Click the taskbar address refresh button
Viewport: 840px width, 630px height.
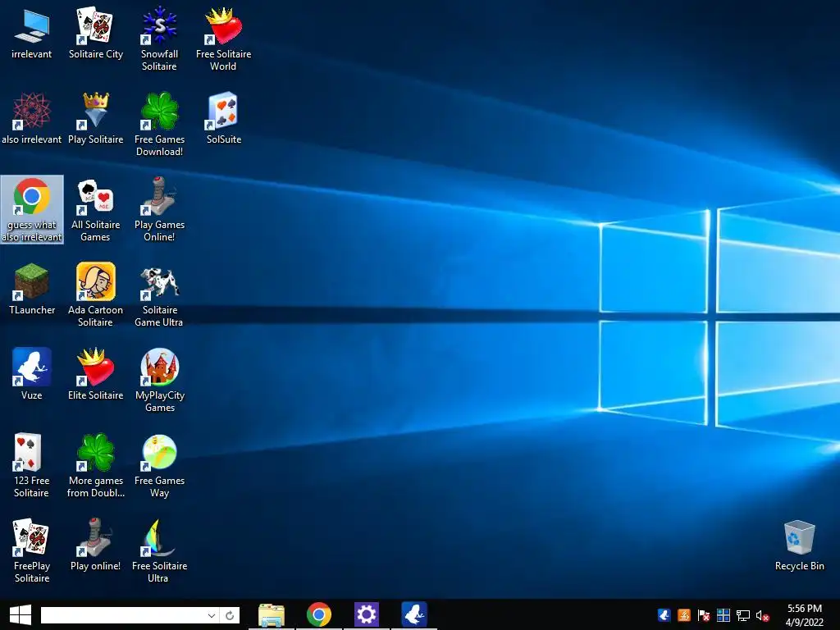tap(230, 615)
